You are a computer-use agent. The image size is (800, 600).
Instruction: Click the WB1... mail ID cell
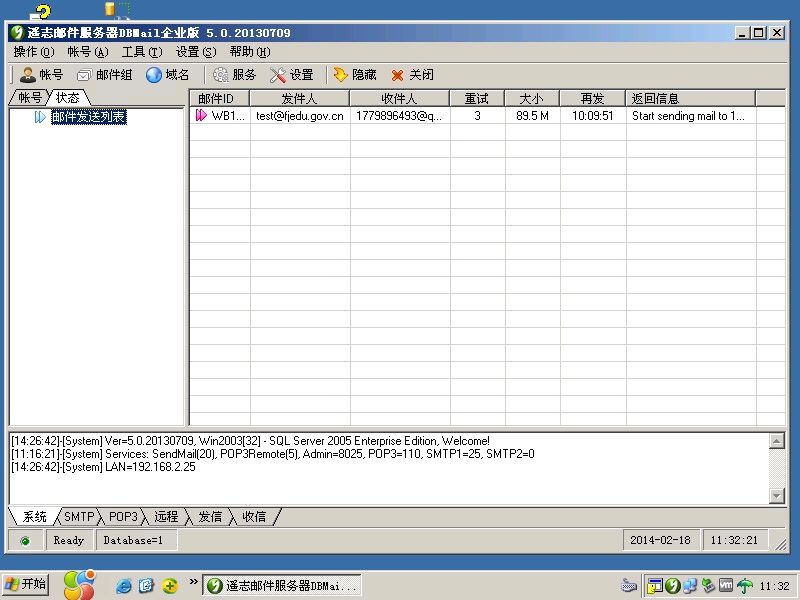228,116
